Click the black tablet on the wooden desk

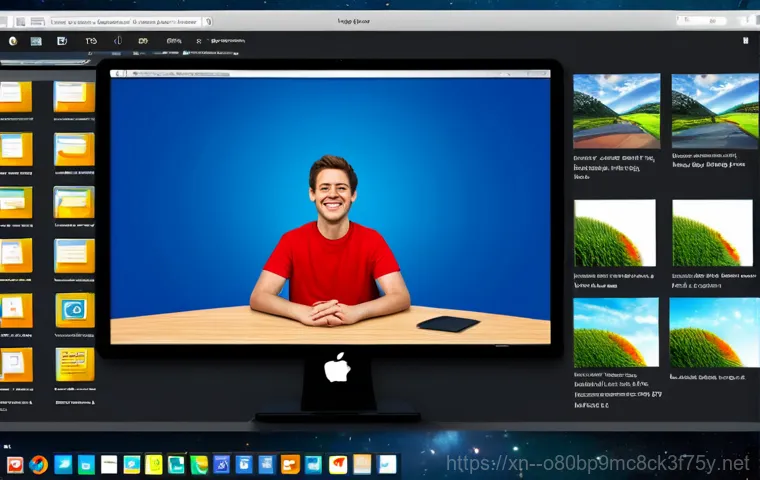(x=448, y=323)
